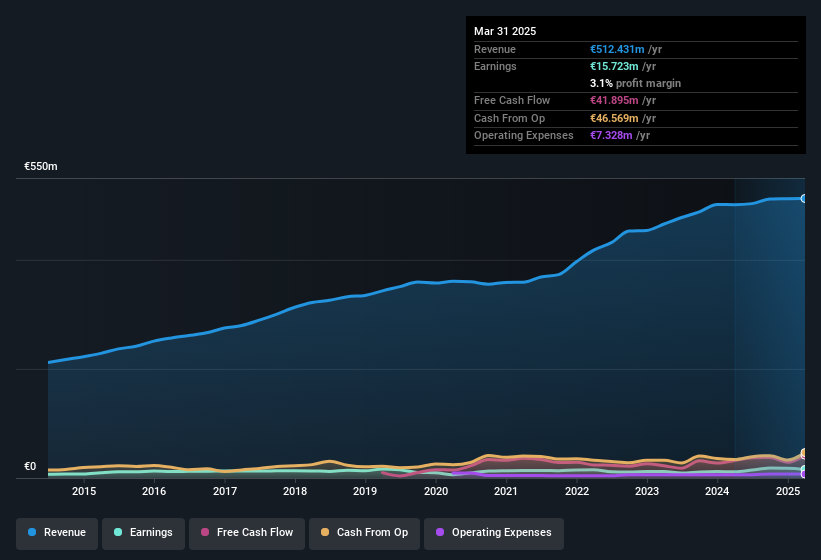
Task: Click the Earnings label in tooltip
Action: (495, 66)
